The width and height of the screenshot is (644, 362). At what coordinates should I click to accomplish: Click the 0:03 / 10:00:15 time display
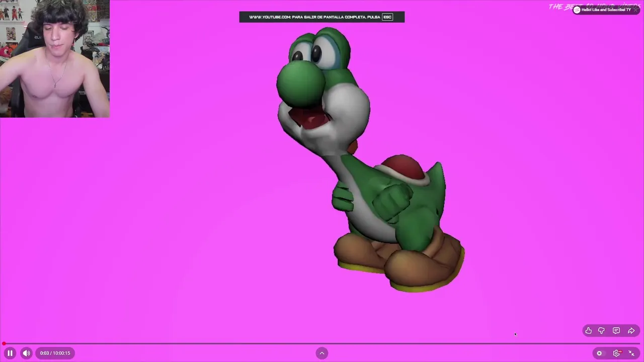coord(55,353)
